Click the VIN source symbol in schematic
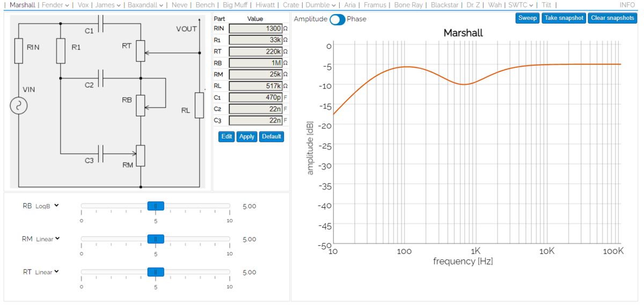 (18, 106)
